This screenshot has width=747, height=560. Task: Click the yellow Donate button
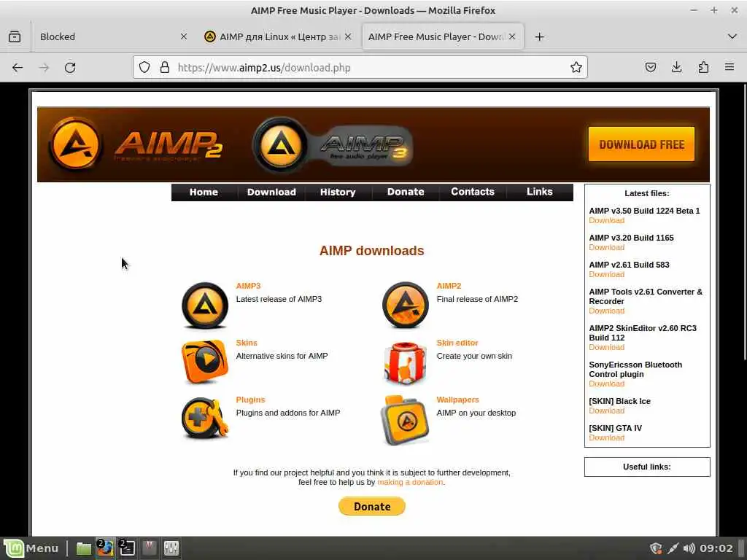coord(372,506)
